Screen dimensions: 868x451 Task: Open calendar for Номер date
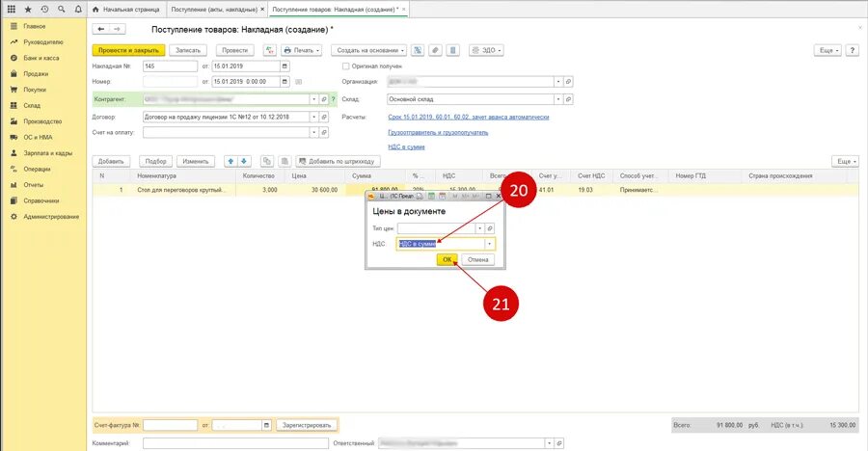click(285, 82)
